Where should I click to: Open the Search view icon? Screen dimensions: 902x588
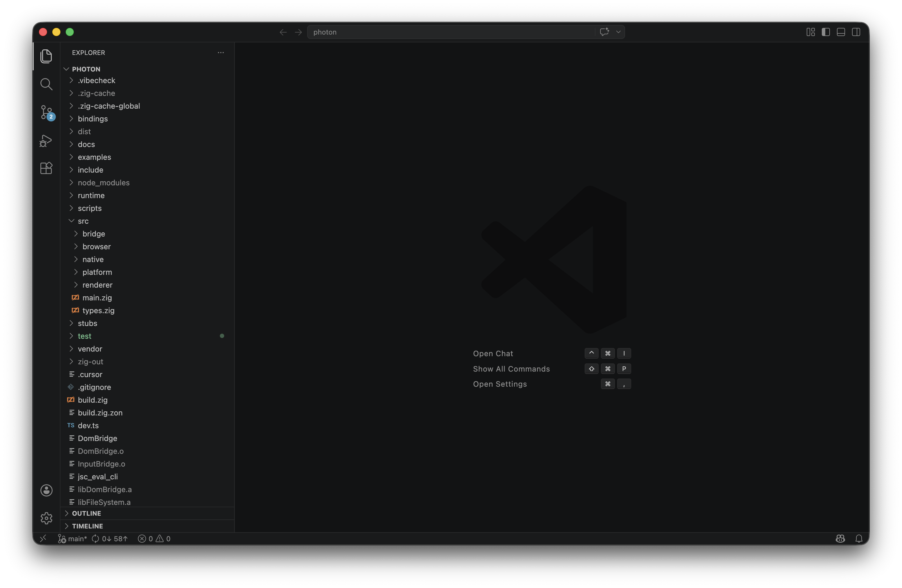(46, 84)
